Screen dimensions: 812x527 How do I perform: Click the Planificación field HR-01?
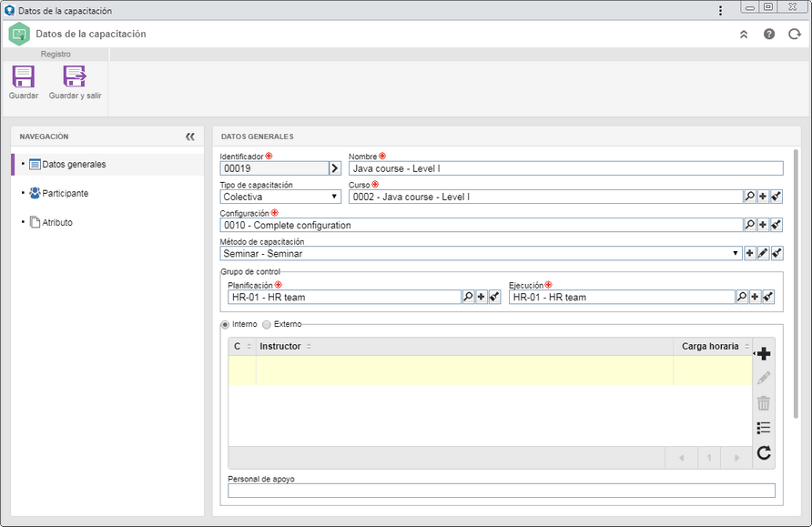pos(344,297)
